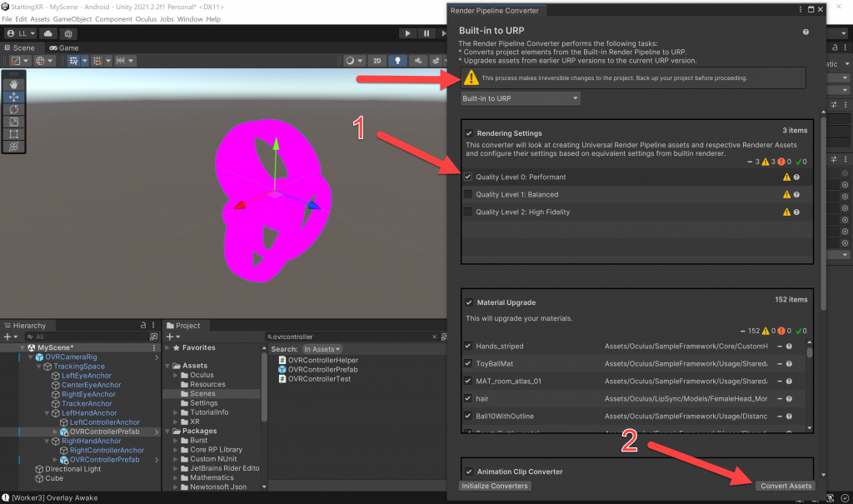Collapse the LeftHandAnchor hierarchy node
The image size is (853, 504).
tap(47, 413)
